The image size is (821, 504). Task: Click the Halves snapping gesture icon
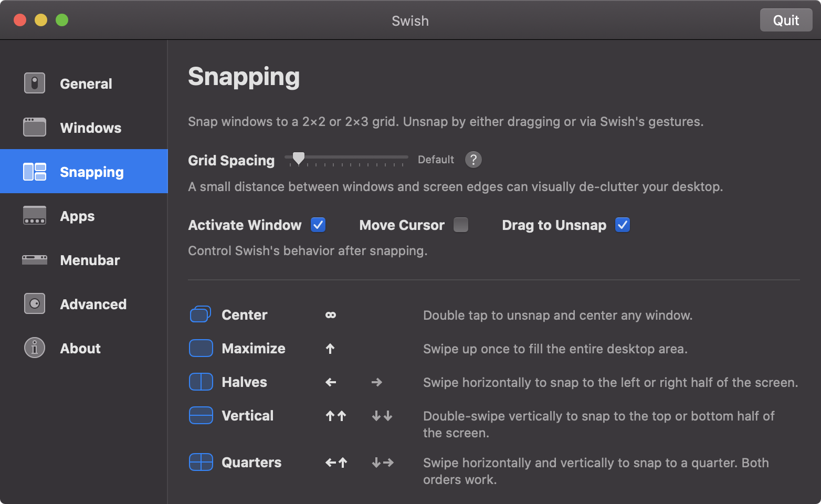201,382
